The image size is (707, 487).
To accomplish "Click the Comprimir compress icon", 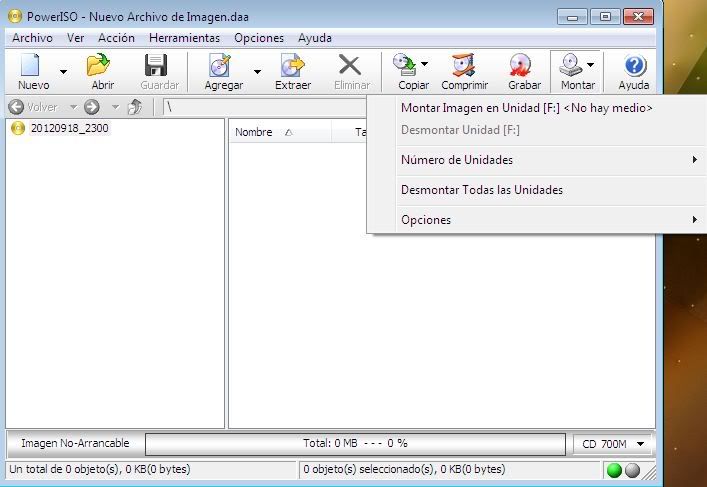I will pos(464,65).
